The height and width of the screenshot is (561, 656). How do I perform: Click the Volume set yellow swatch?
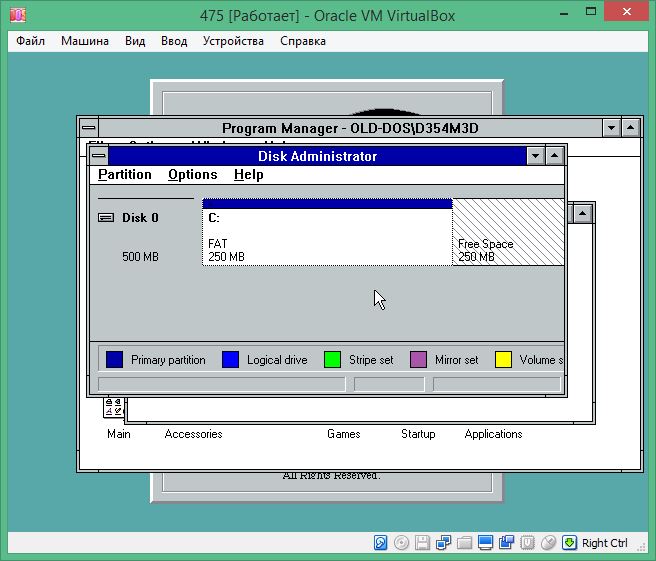503,360
